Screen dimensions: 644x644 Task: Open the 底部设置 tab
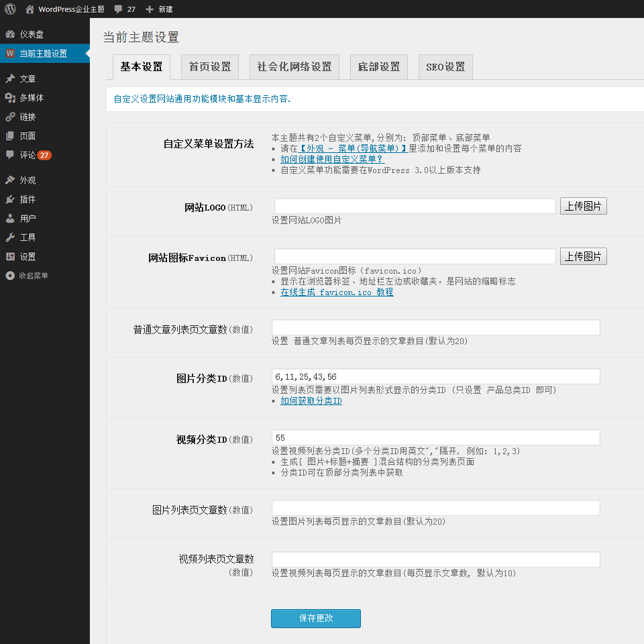coord(379,67)
